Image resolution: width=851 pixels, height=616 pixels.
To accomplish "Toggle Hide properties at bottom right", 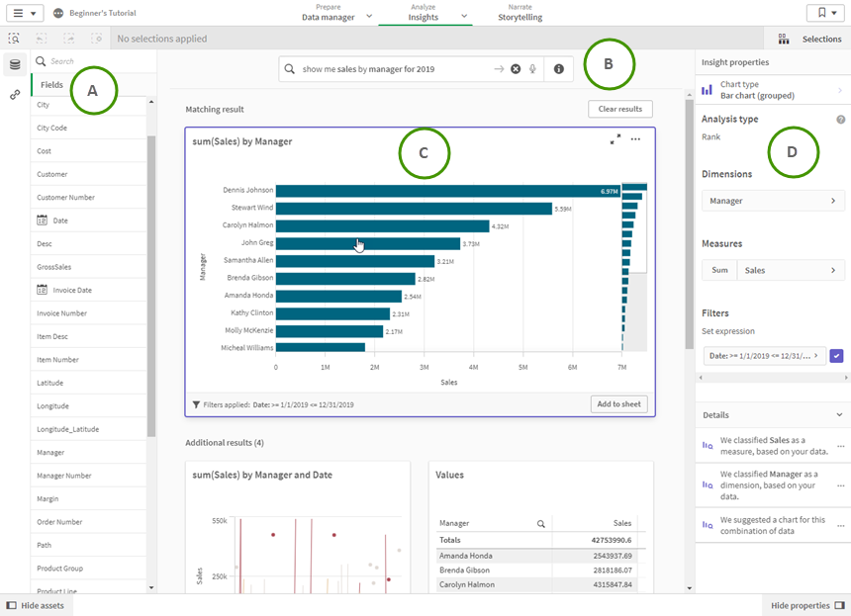I will [x=805, y=605].
